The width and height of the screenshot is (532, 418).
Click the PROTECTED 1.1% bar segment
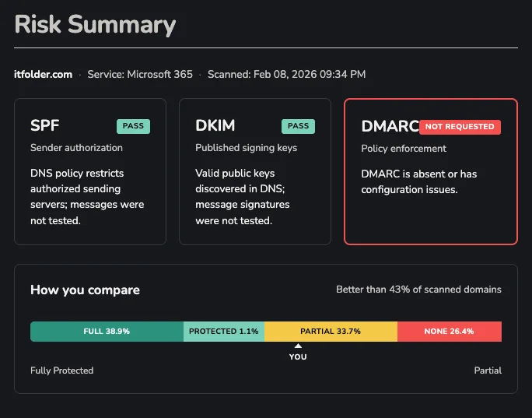click(224, 332)
